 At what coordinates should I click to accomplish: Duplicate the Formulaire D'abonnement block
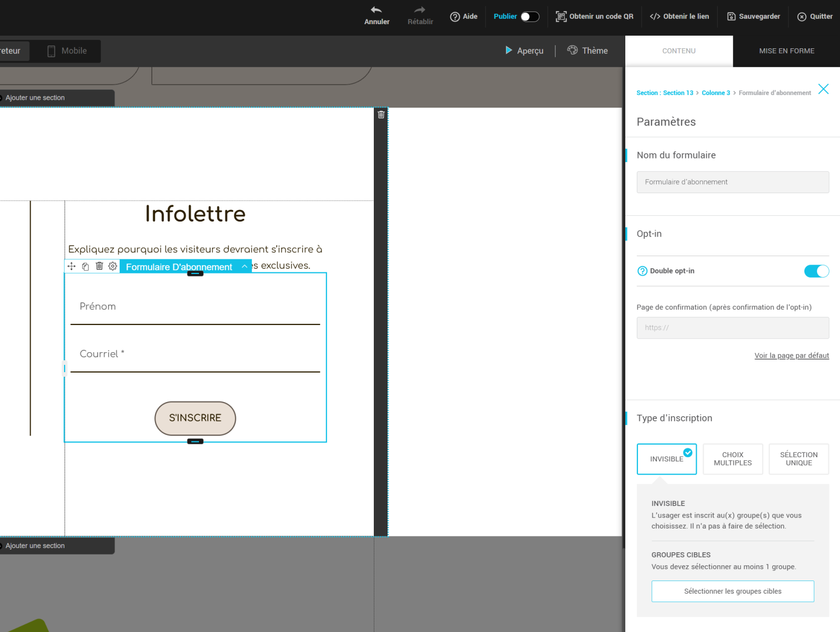86,267
